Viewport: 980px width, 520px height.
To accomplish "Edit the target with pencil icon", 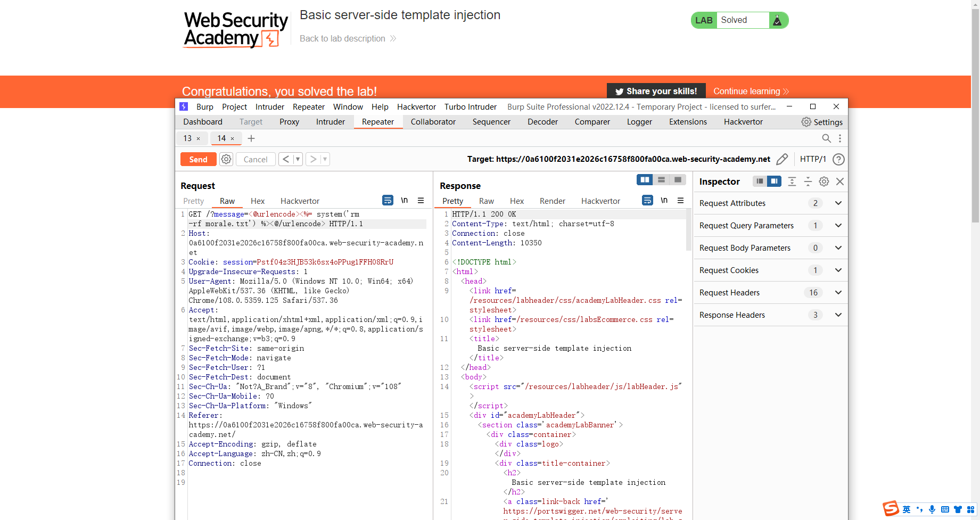I will click(782, 159).
